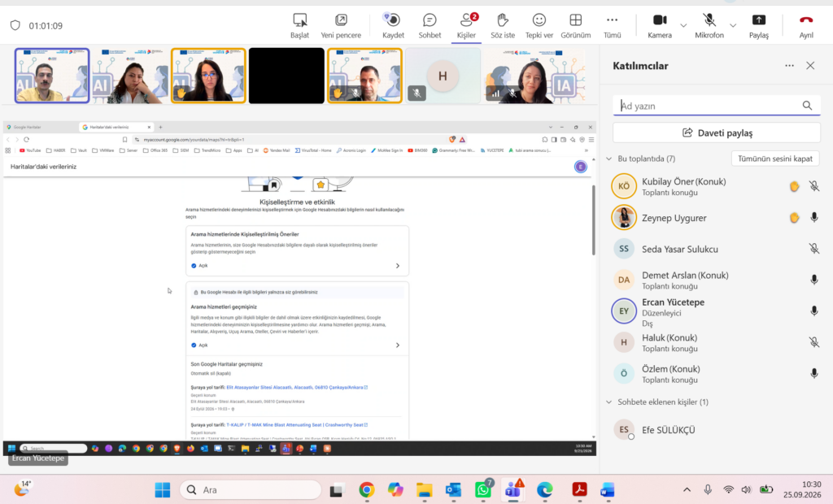This screenshot has width=833, height=504.
Task: Toggle the Mikrofon mute state
Action: pos(709,25)
